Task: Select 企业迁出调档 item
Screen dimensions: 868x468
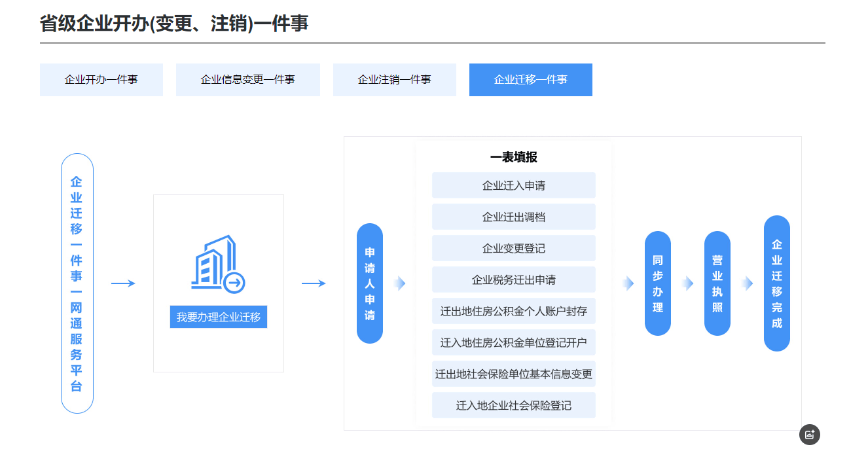Action: [x=514, y=217]
